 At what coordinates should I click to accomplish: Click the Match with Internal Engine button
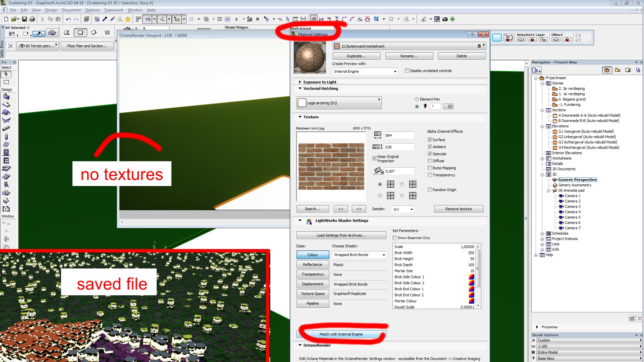click(x=341, y=334)
